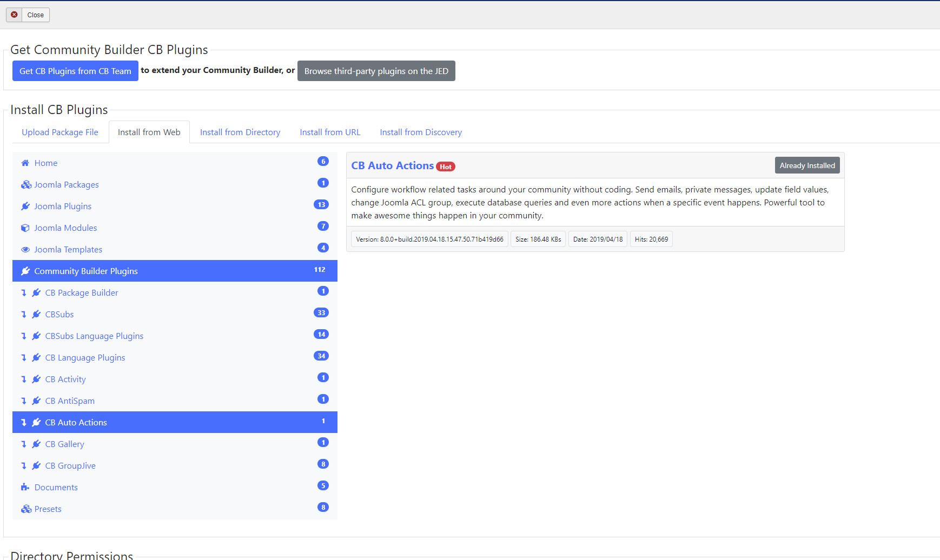The image size is (940, 560).
Task: Click the 34 count badge
Action: [321, 356]
